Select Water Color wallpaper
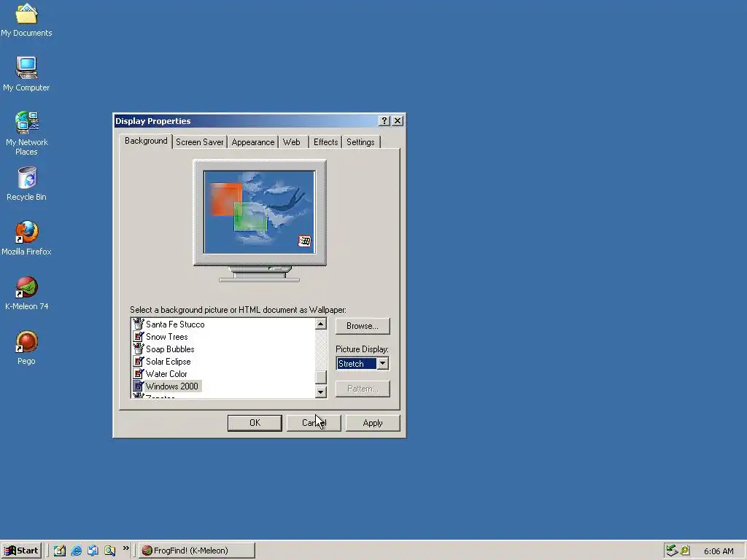Screen dimensions: 747x560 click(166, 373)
